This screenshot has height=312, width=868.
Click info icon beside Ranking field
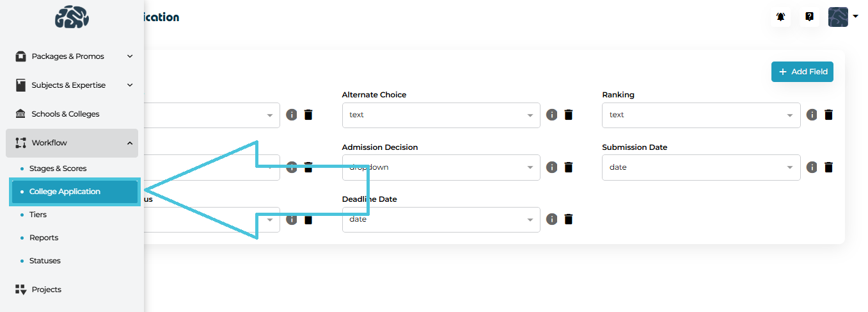tap(812, 115)
